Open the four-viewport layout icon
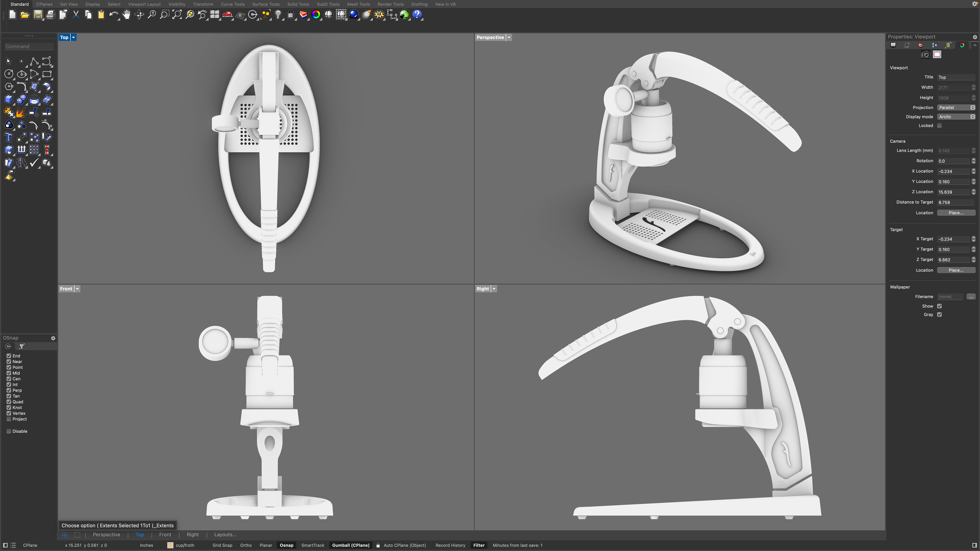Screen dimensions: 980x551 tap(215, 15)
